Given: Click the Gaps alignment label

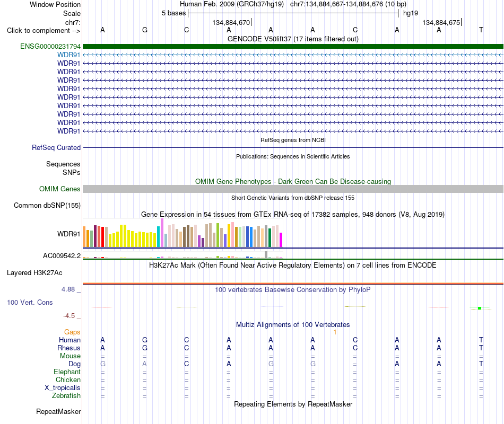Looking at the screenshot, I should tap(72, 332).
